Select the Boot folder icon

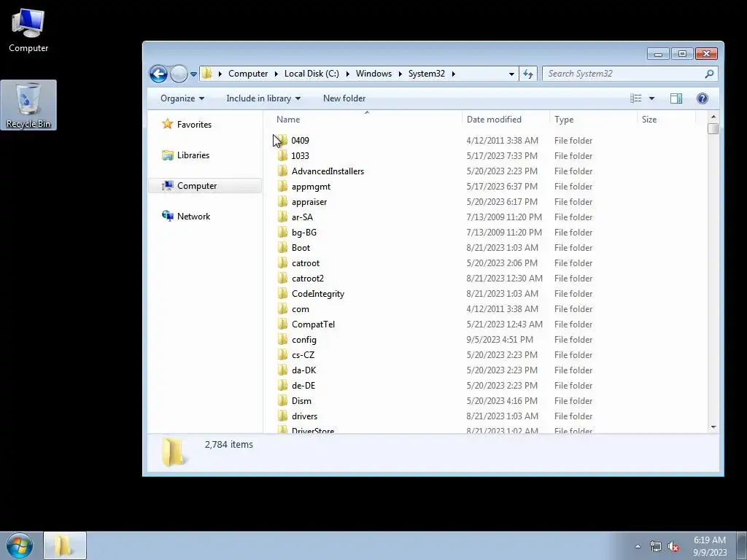pyautogui.click(x=283, y=248)
